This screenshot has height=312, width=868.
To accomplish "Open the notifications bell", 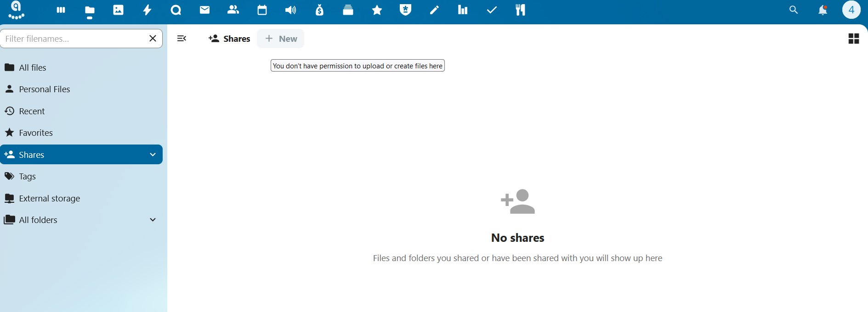I will (x=823, y=10).
